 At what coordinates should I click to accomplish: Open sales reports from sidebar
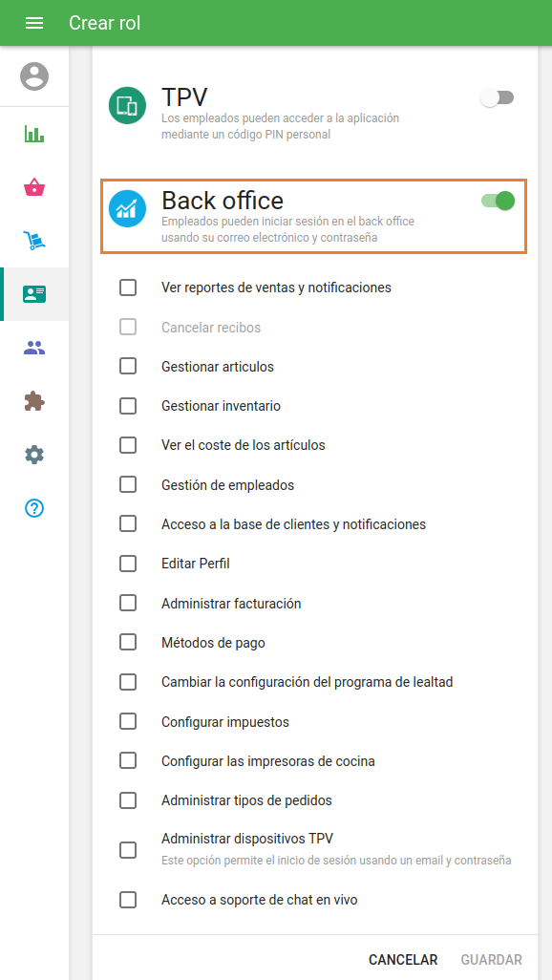coord(34,134)
